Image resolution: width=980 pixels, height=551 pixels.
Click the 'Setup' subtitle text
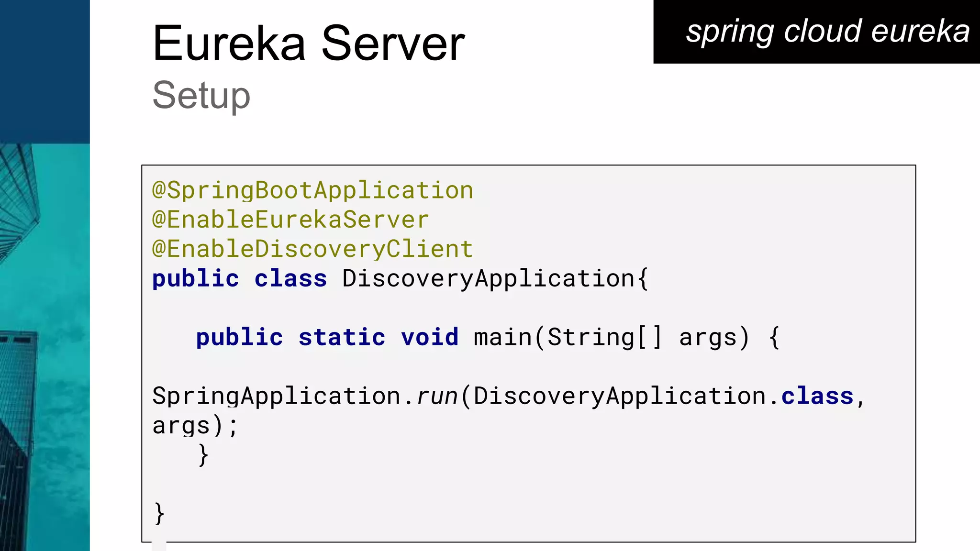pyautogui.click(x=201, y=96)
